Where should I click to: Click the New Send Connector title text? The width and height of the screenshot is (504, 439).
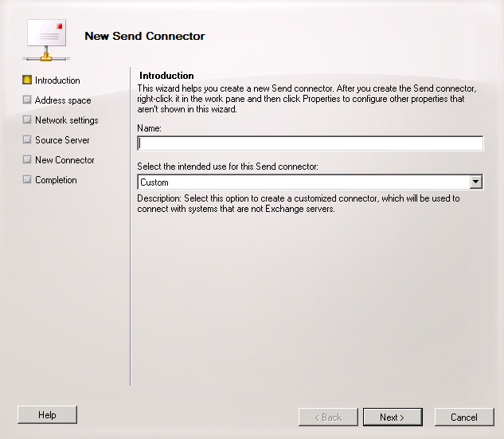coord(145,36)
